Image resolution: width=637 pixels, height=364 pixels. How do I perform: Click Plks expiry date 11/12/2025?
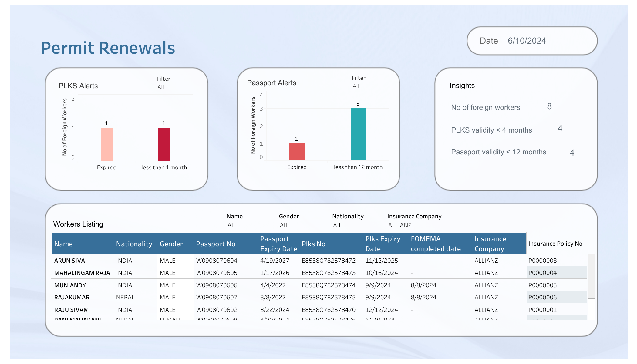click(382, 261)
